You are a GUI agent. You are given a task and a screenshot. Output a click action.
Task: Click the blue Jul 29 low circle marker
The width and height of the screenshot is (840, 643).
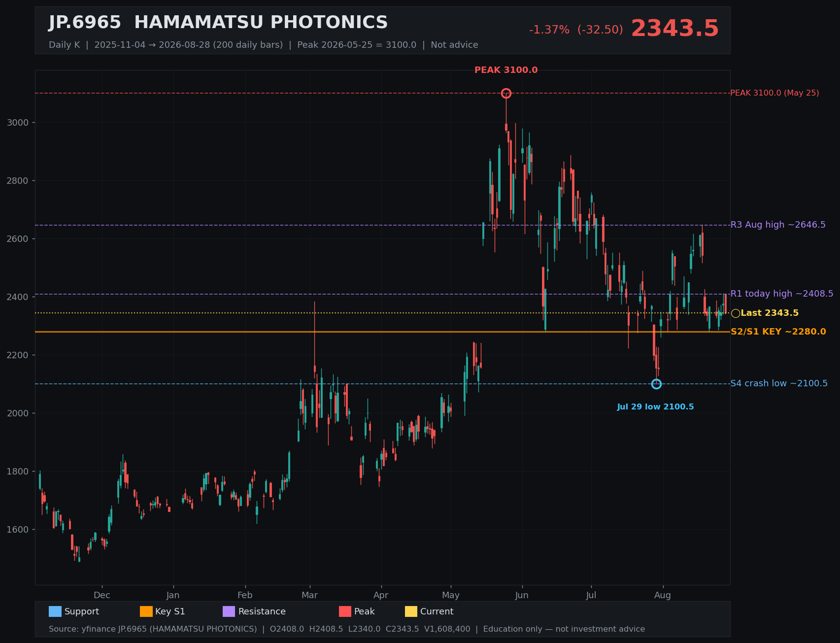click(656, 384)
